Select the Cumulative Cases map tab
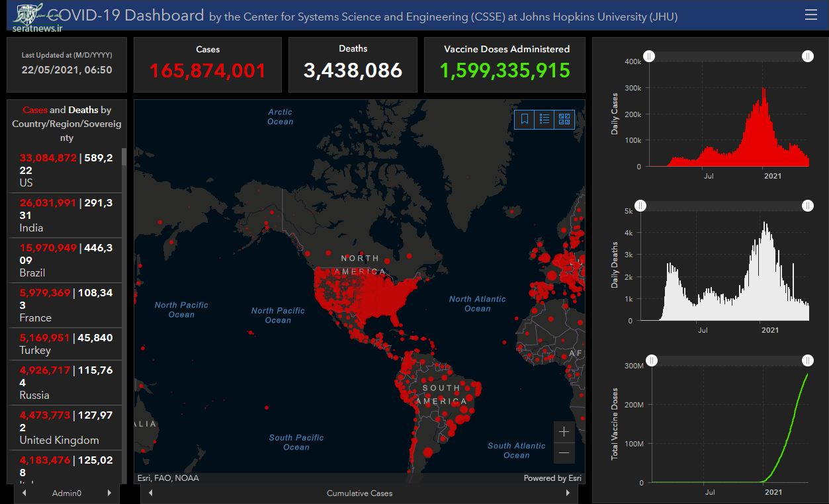Image resolution: width=829 pixels, height=504 pixels. point(359,493)
